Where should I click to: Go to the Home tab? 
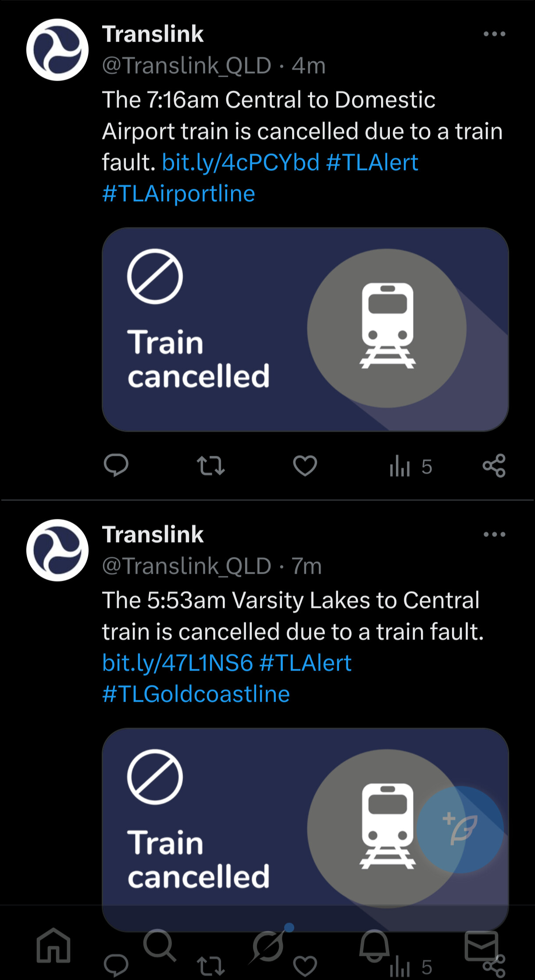pos(53,946)
